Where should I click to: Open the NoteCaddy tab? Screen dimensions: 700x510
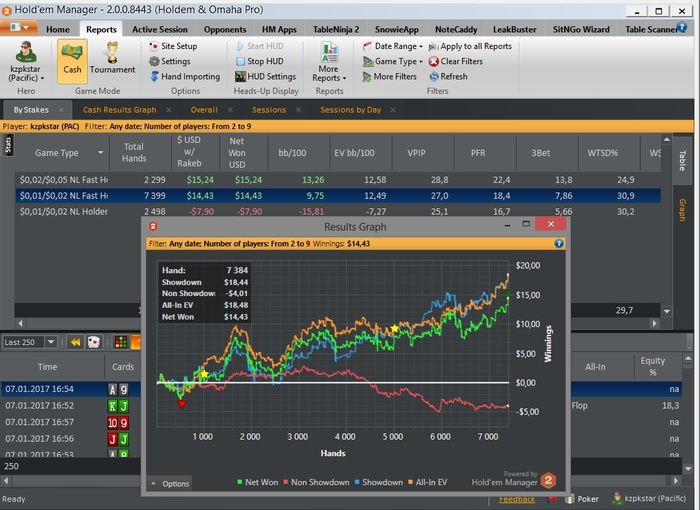456,29
